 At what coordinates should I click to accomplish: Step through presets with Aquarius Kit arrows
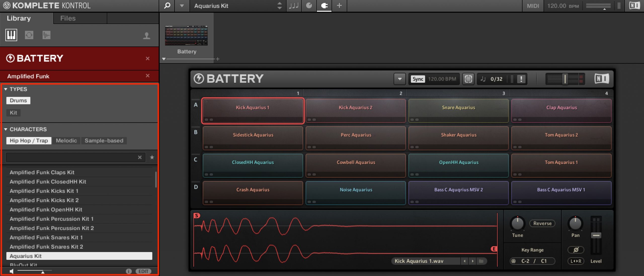[279, 6]
